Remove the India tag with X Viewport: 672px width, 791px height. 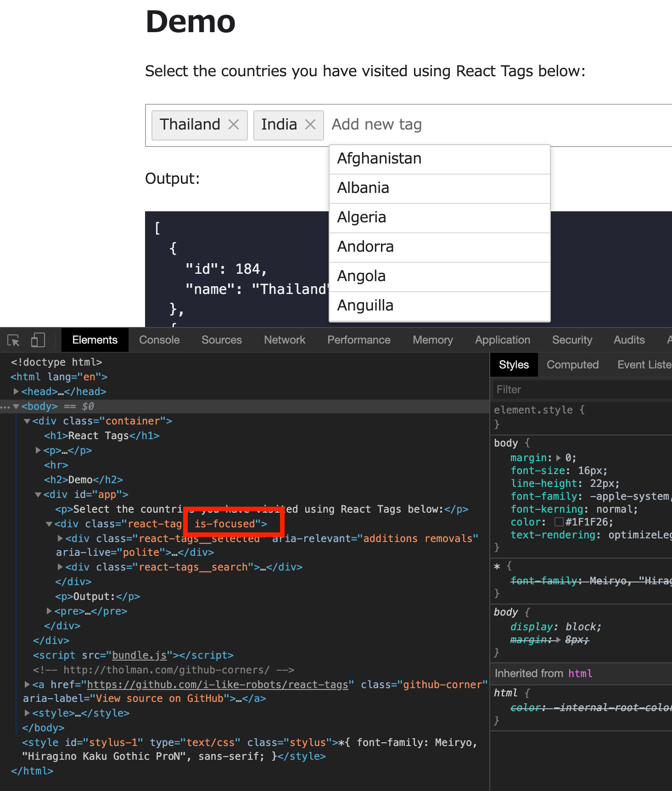pos(310,124)
